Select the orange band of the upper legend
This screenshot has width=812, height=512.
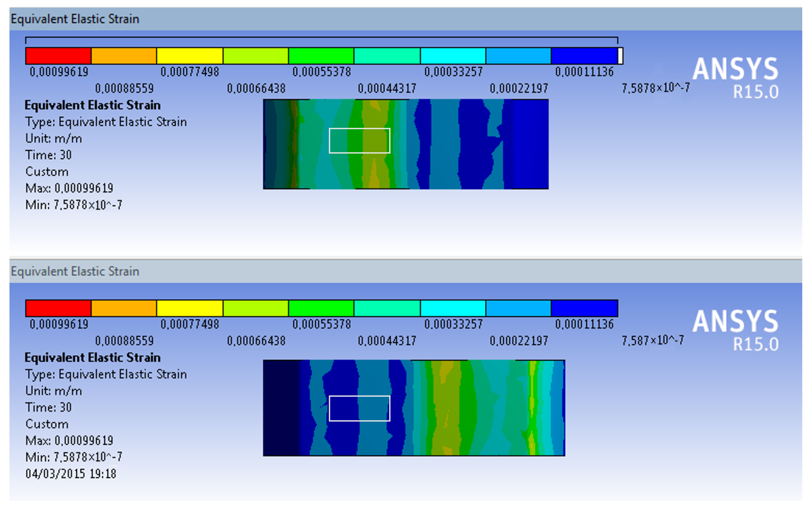(124, 56)
